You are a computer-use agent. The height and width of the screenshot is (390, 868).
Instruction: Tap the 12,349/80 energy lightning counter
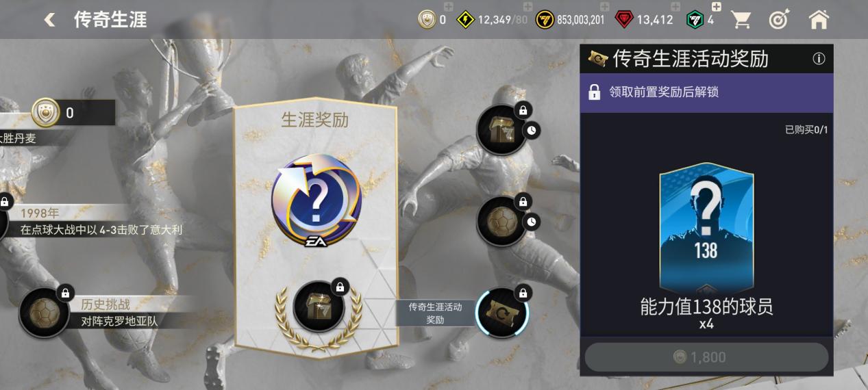tap(492, 20)
